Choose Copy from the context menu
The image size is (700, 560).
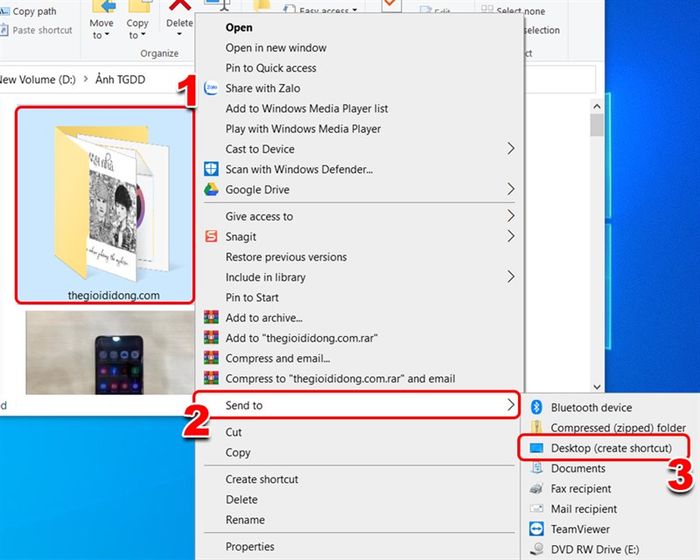(360, 452)
